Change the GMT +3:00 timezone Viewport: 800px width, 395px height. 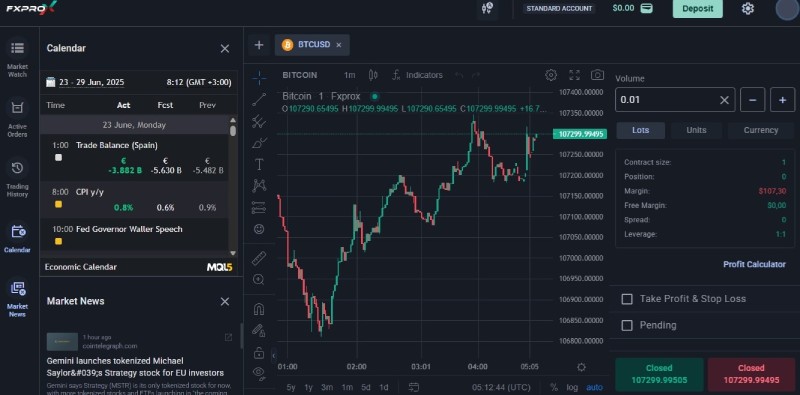199,82
